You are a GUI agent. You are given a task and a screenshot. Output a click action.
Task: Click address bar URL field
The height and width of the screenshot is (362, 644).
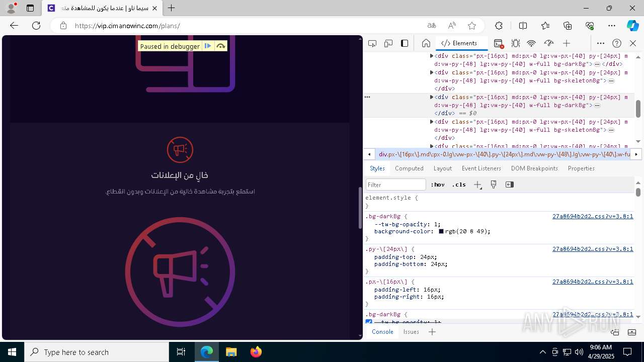(247, 26)
